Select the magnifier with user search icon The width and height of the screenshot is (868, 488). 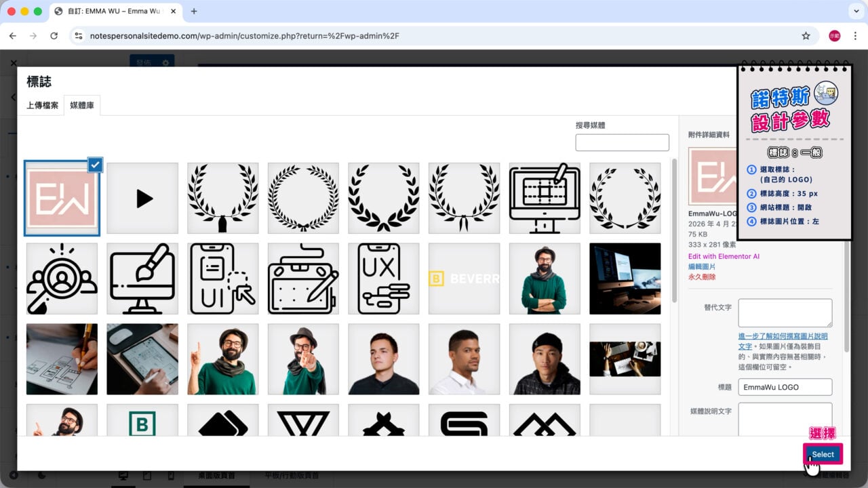tap(62, 279)
